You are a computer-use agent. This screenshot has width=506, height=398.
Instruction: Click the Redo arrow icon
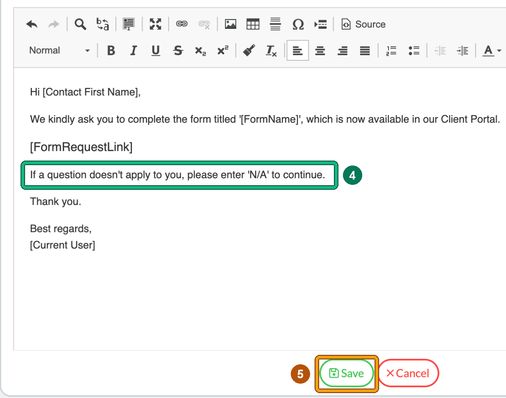click(x=53, y=24)
